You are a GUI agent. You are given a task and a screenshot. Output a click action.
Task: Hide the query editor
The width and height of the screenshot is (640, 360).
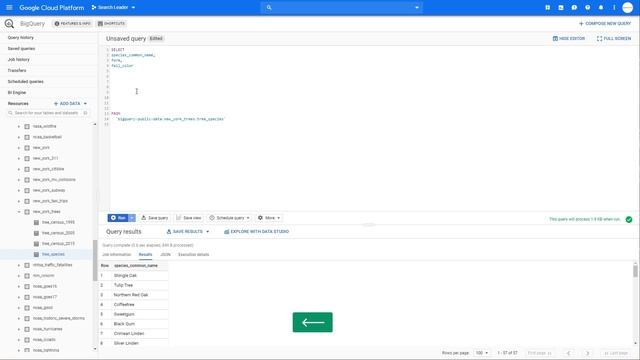[x=569, y=38]
